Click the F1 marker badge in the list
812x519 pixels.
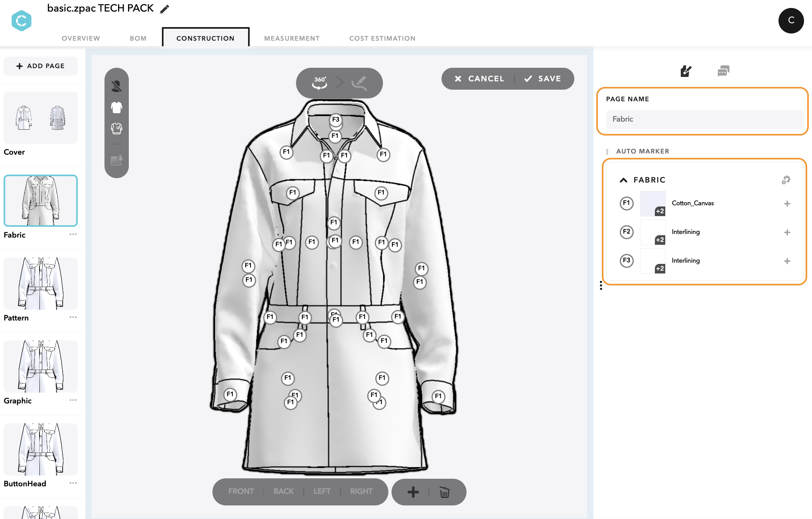click(627, 203)
